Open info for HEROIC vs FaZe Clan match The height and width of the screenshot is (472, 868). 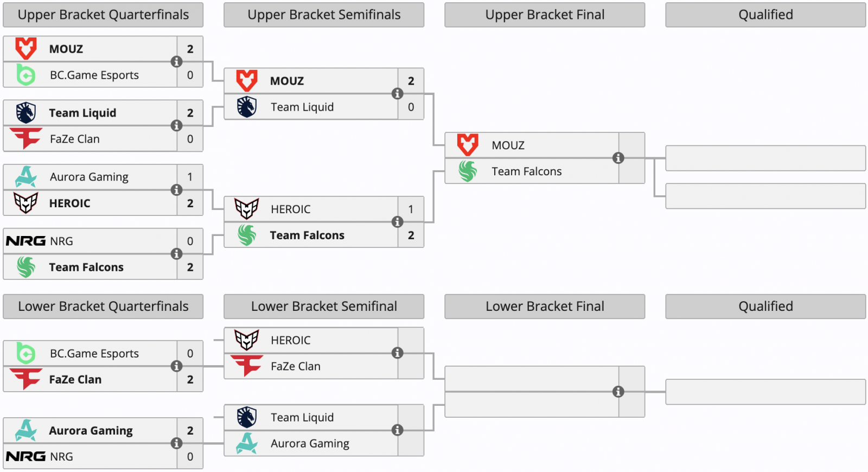pos(397,353)
